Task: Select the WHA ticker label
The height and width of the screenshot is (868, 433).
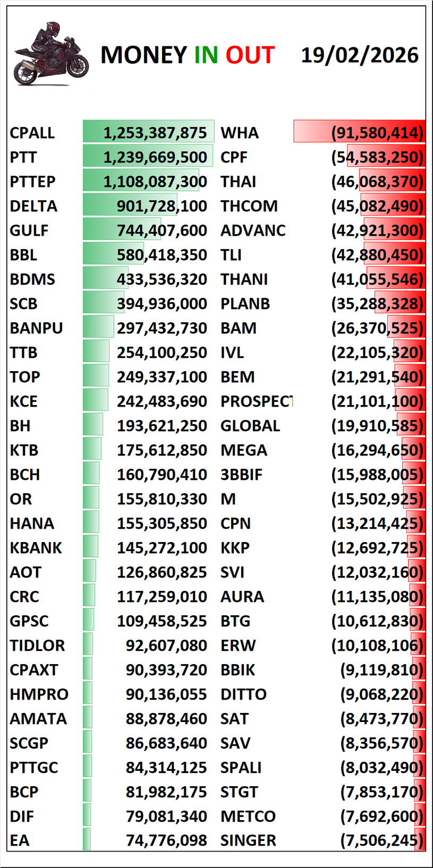Action: coord(240,133)
